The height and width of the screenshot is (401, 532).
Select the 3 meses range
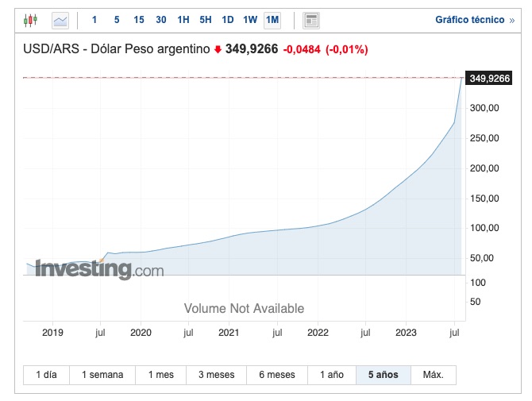pos(216,375)
